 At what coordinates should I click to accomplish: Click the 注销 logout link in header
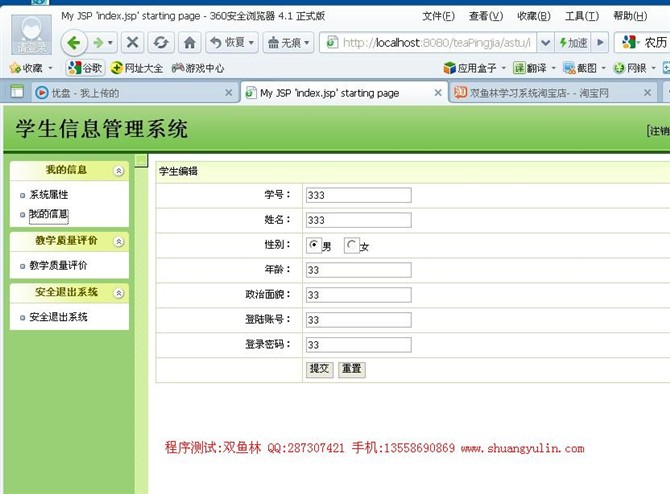pyautogui.click(x=659, y=131)
